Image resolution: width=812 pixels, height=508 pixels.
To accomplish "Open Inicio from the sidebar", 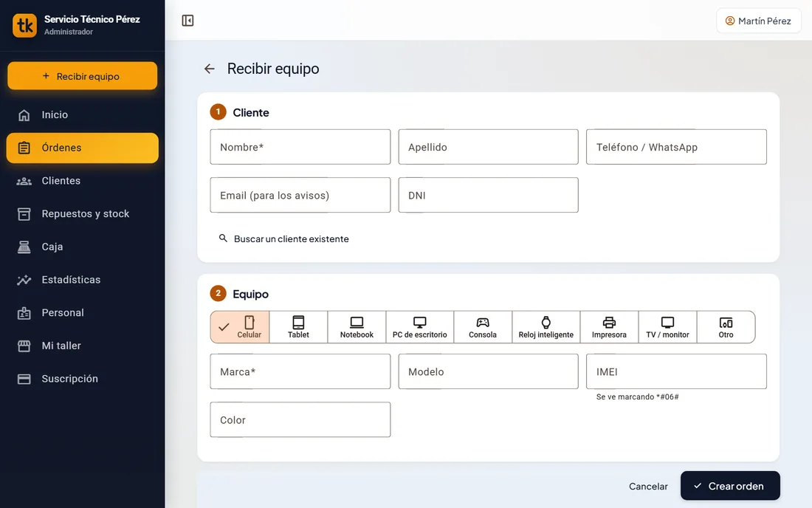I will 83,115.
